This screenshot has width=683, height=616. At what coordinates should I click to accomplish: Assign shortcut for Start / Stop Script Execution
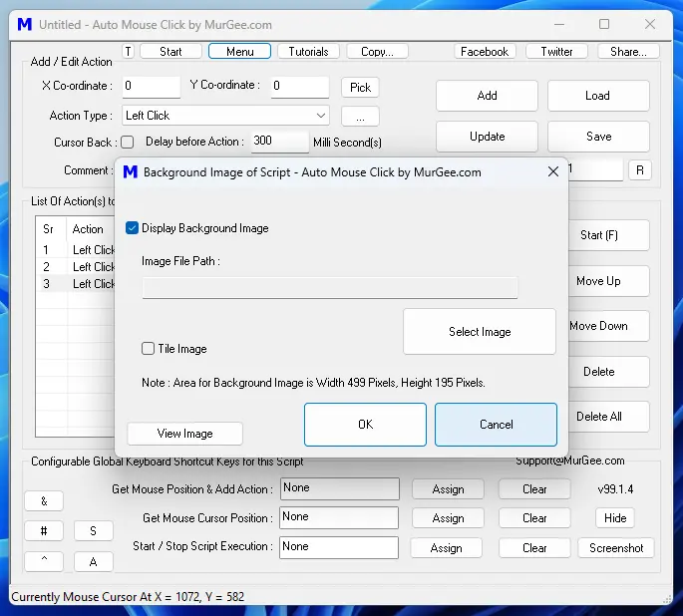[446, 548]
